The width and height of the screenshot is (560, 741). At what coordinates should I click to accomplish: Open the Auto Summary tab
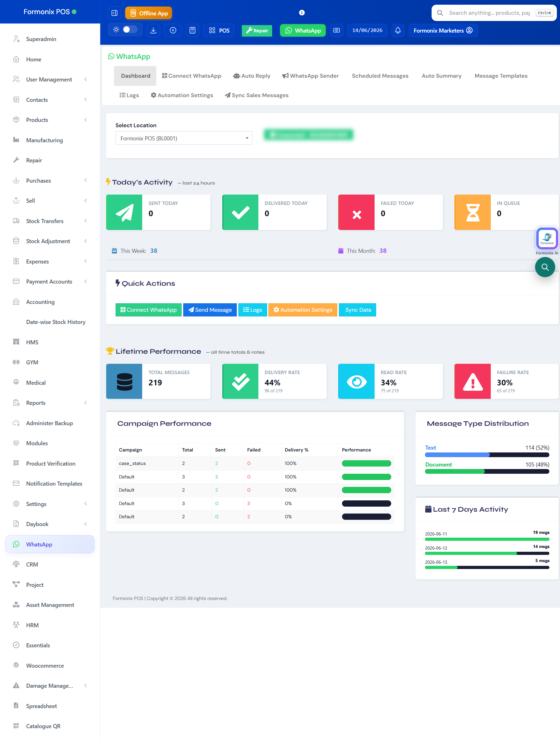441,76
